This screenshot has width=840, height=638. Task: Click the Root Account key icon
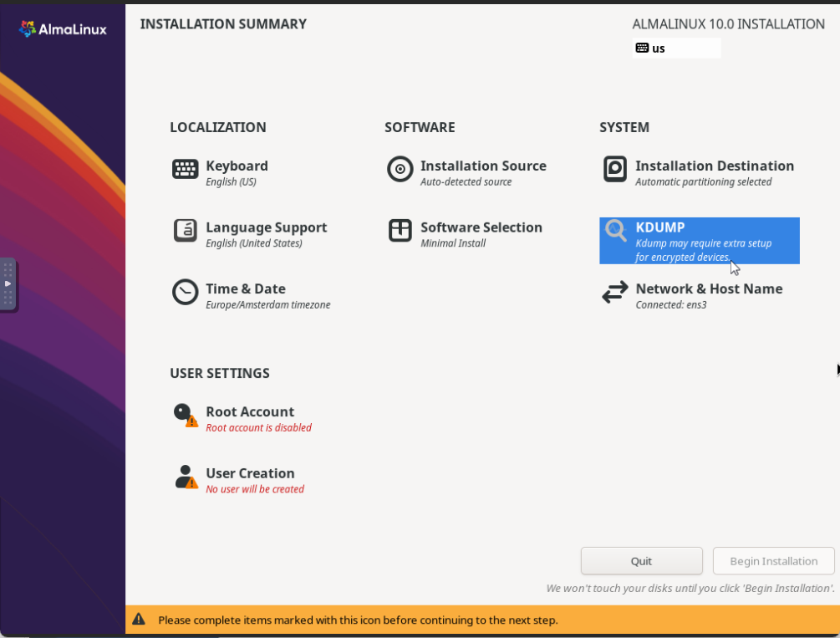[186, 416]
